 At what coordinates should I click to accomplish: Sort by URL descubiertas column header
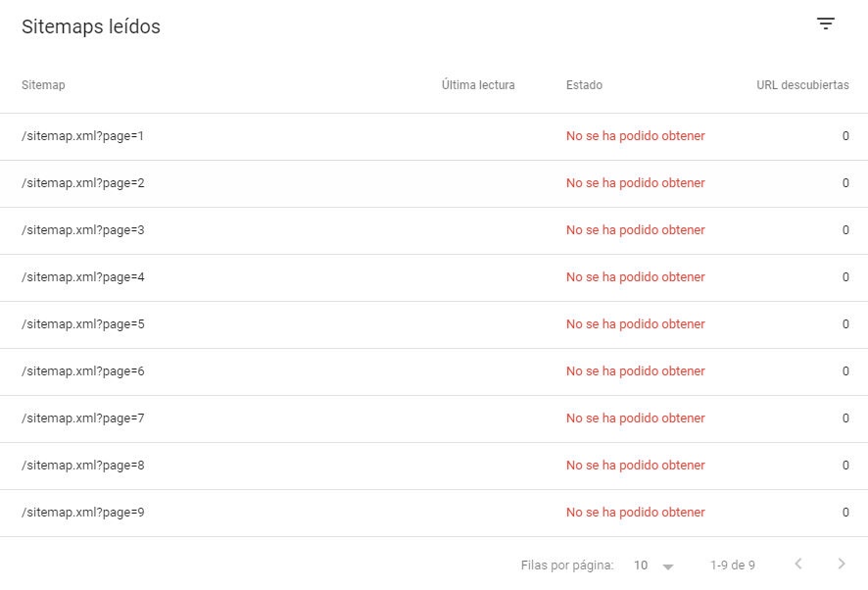pyautogui.click(x=802, y=84)
